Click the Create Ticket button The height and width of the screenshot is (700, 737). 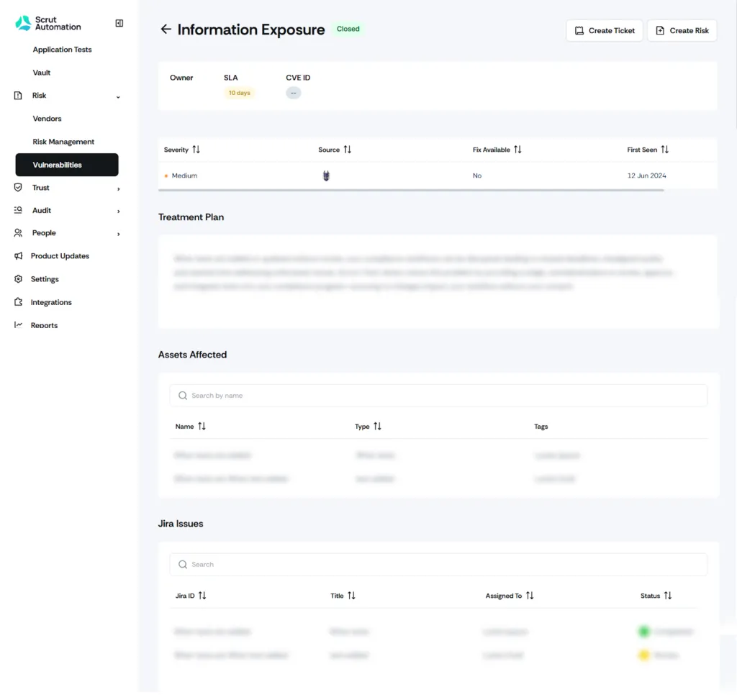coord(604,30)
